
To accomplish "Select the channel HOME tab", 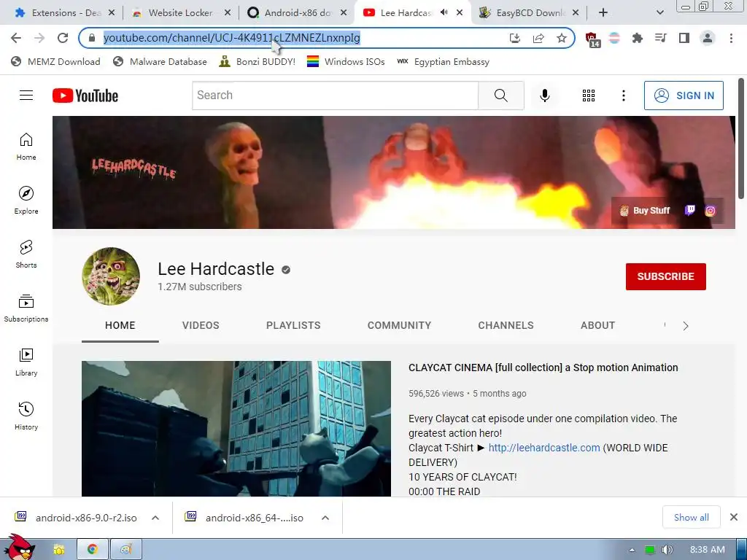I will pos(120,326).
